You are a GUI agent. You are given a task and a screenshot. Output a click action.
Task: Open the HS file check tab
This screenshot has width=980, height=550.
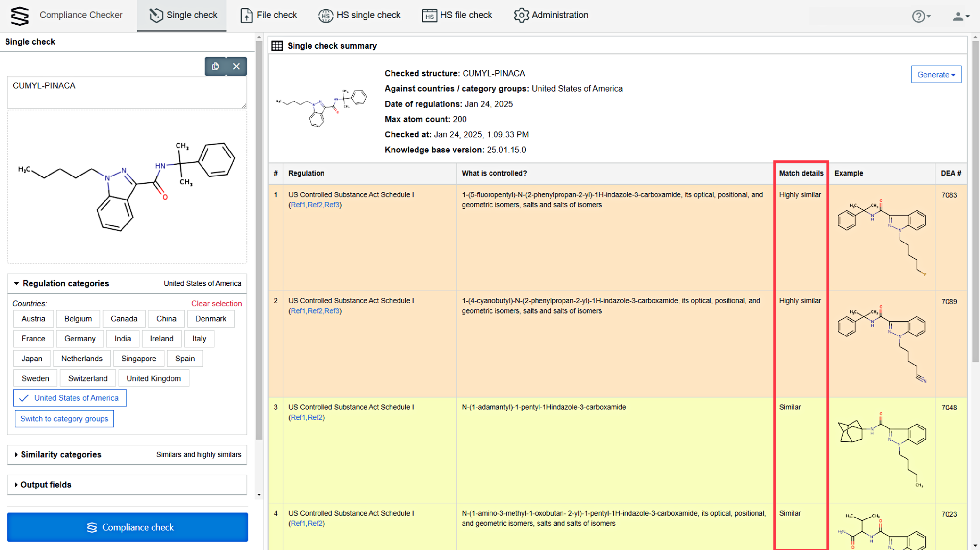(x=457, y=15)
